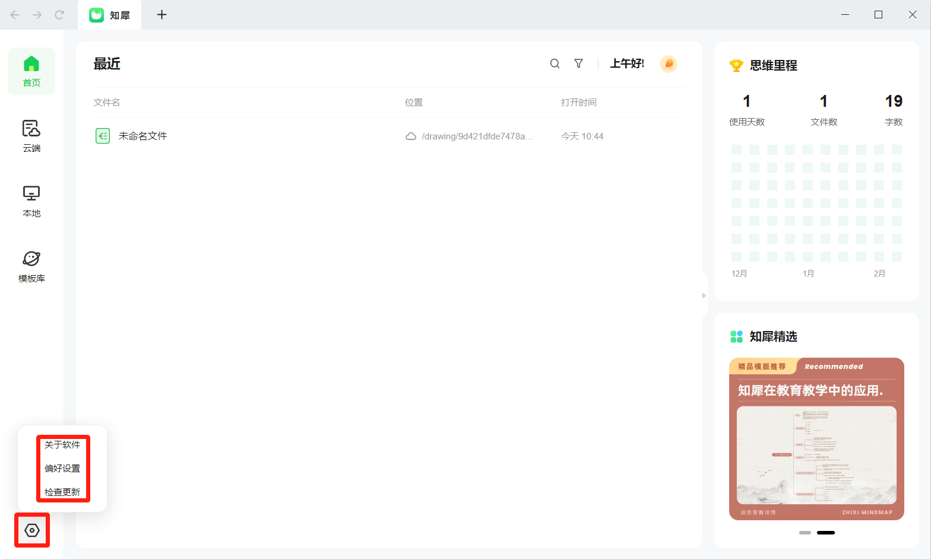Select 关于软件 menu item

coord(62,444)
